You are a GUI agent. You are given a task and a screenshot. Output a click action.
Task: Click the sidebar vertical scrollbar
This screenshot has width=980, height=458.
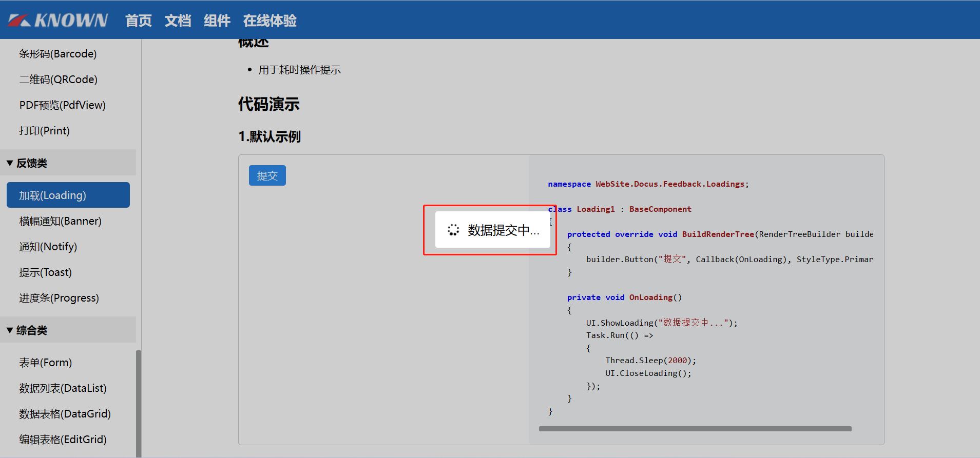tap(139, 404)
